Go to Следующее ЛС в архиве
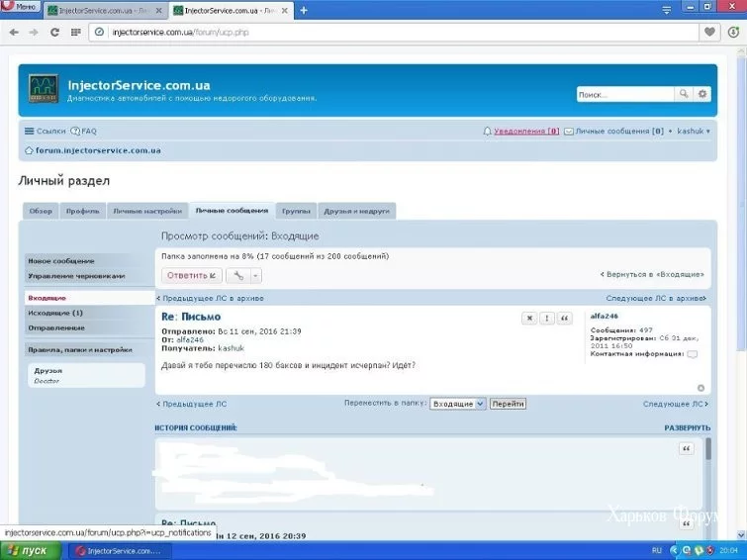747x560 pixels. coord(657,299)
